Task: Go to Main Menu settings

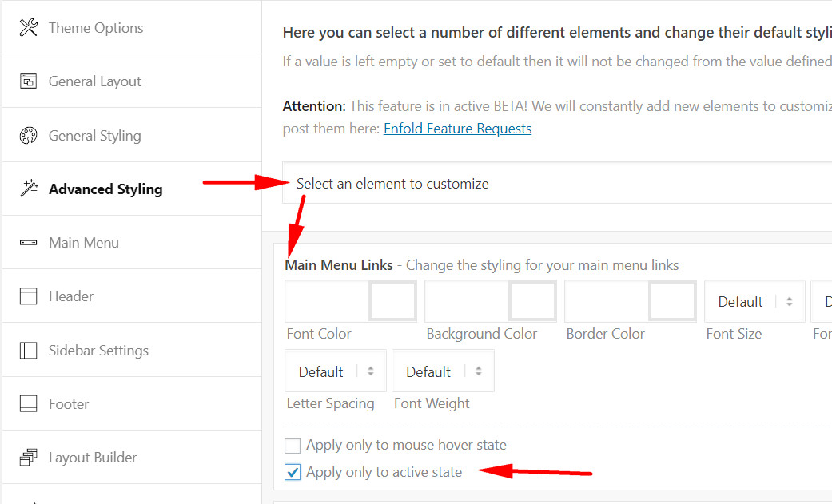Action: click(x=132, y=243)
